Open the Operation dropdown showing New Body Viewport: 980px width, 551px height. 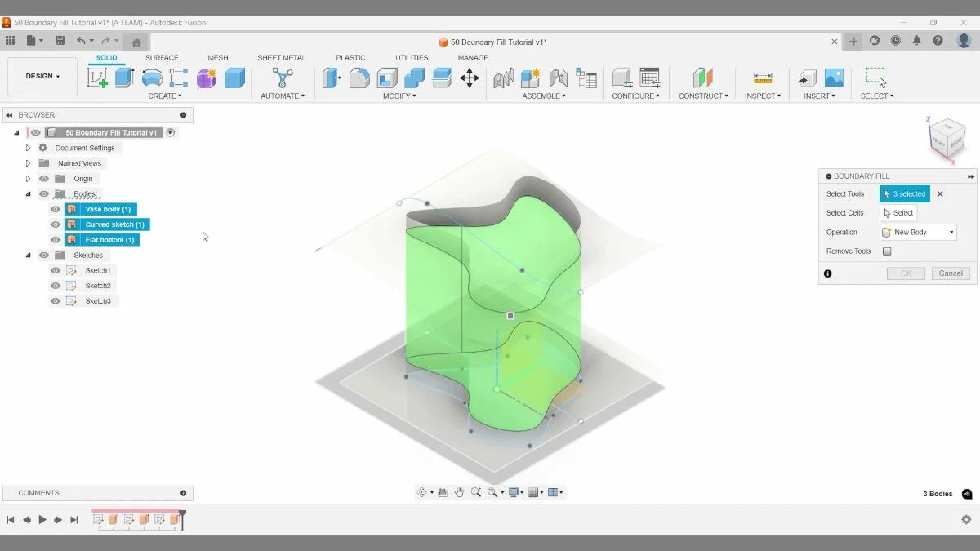point(917,232)
